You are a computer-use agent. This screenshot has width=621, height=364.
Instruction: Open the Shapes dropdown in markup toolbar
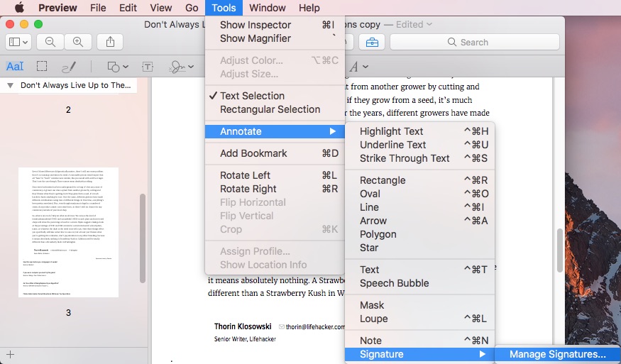[x=117, y=67]
